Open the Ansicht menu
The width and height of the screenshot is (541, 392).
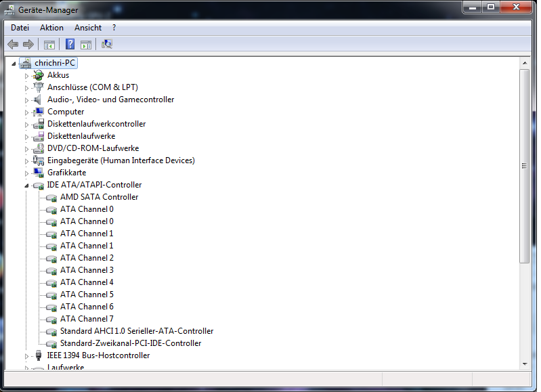click(x=88, y=28)
